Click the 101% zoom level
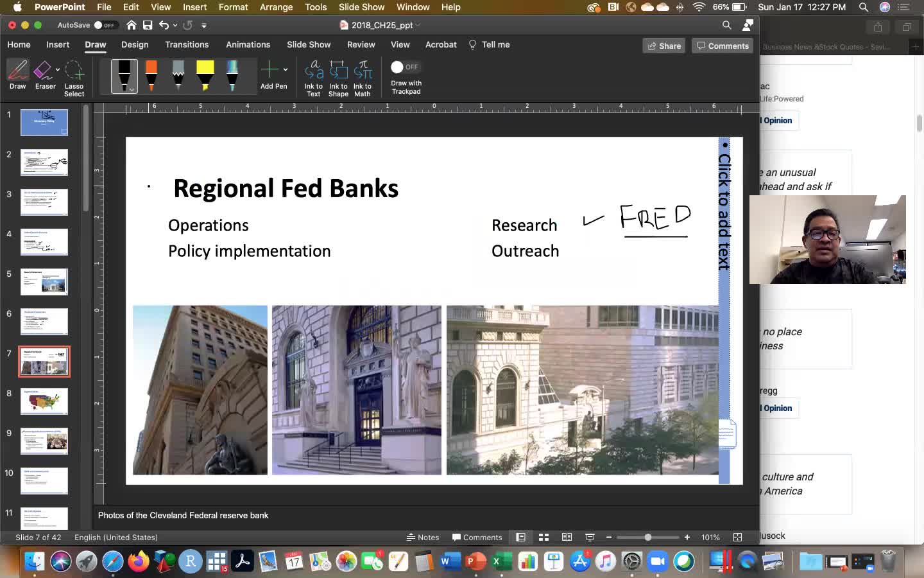This screenshot has height=578, width=924. (x=710, y=537)
